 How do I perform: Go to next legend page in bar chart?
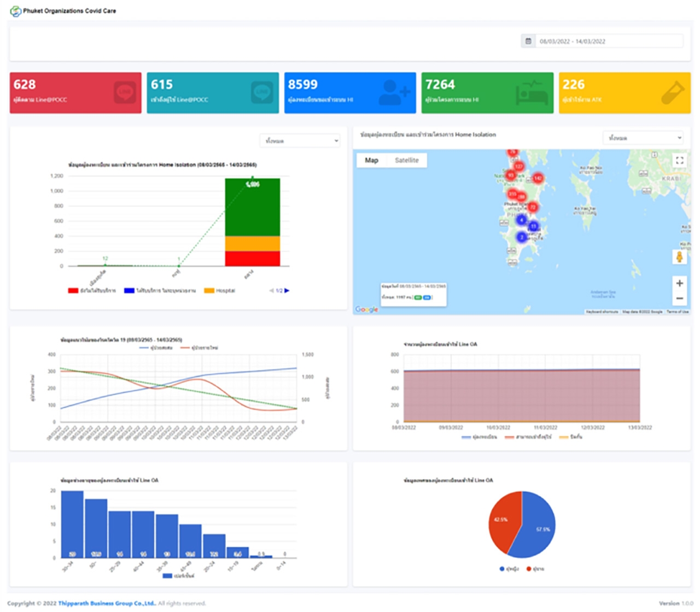point(287,291)
